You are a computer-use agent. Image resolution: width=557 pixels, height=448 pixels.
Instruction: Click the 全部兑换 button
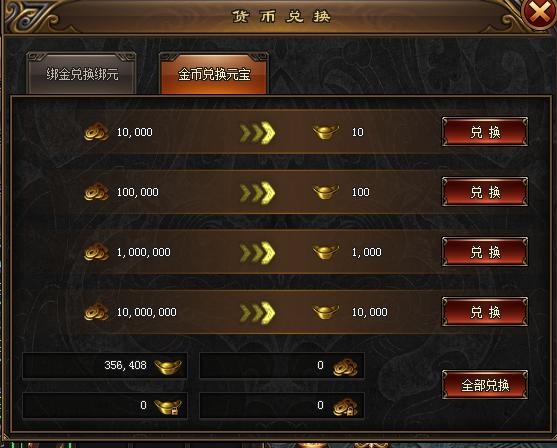(485, 385)
